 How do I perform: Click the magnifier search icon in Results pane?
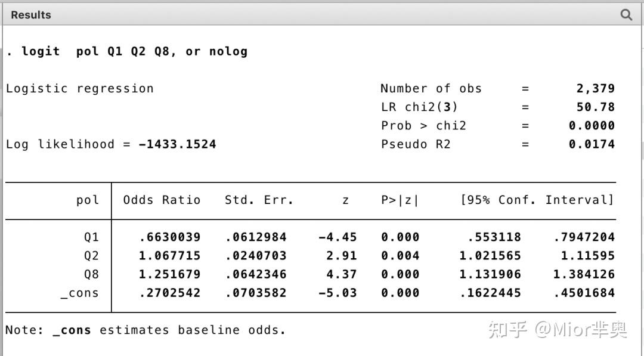tap(626, 14)
